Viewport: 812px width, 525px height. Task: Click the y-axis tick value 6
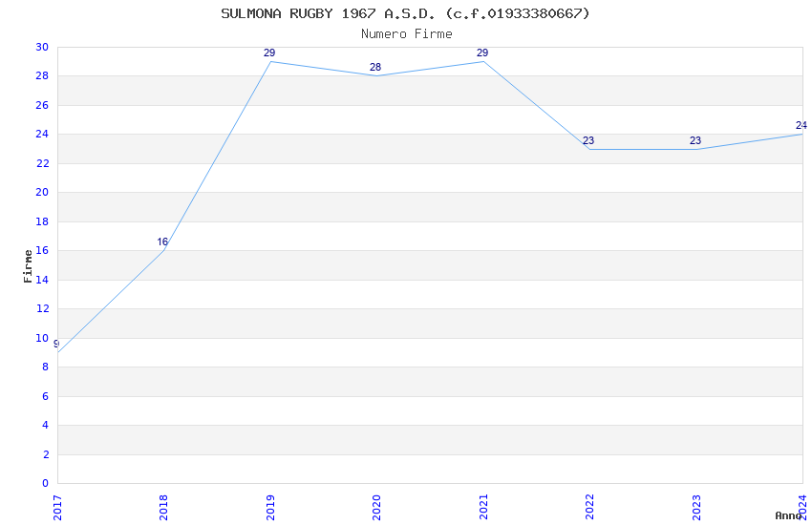point(46,396)
